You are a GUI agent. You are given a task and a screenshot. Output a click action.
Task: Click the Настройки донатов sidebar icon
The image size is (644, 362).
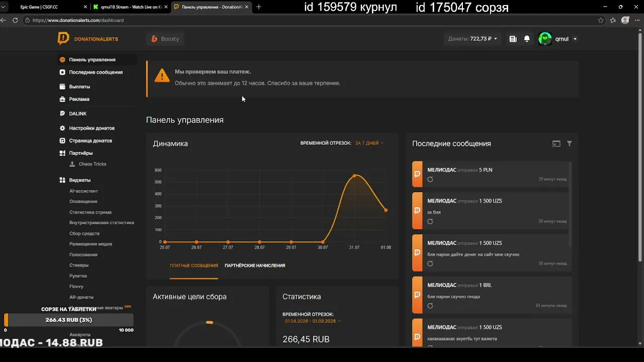62,128
